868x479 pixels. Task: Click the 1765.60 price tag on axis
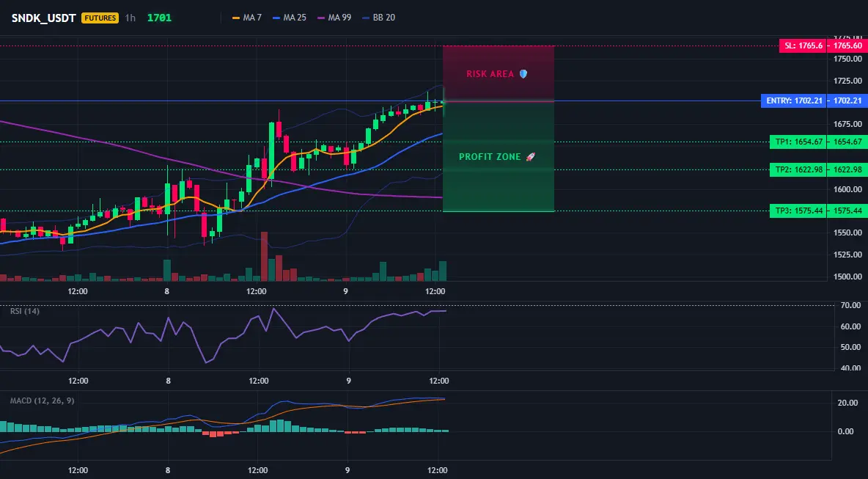click(x=847, y=46)
